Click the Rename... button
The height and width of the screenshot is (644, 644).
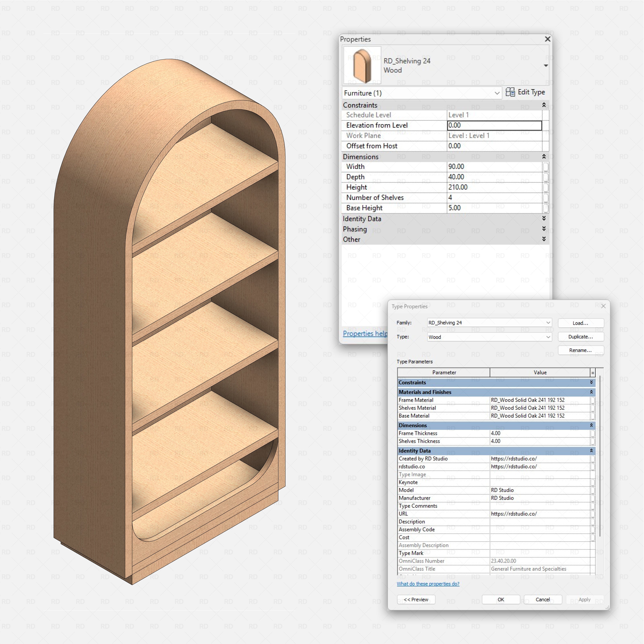tap(581, 350)
